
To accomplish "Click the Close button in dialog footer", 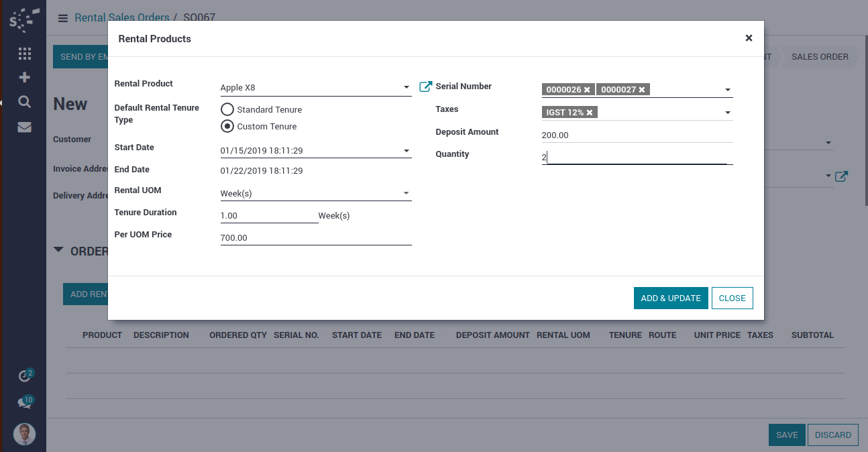I will pyautogui.click(x=732, y=298).
